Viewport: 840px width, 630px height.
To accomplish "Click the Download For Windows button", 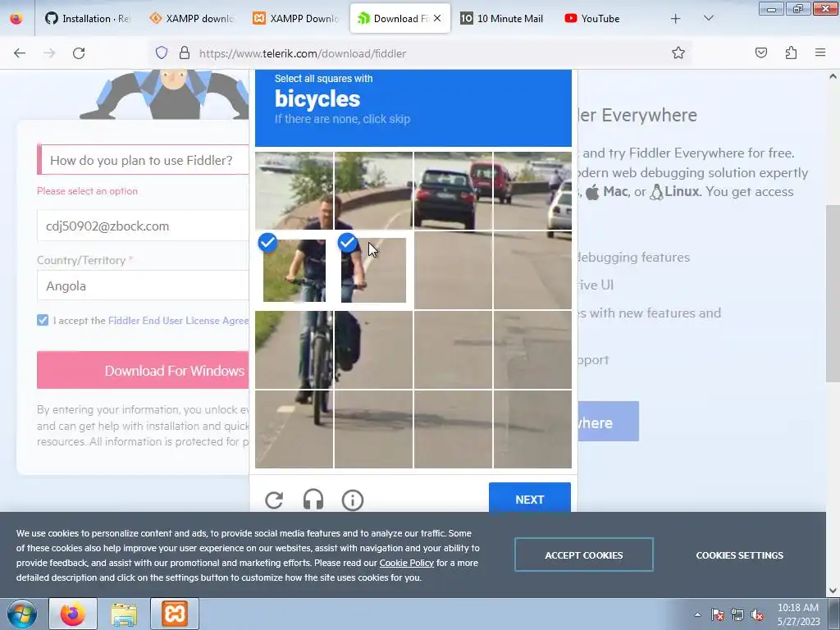I will click(143, 370).
